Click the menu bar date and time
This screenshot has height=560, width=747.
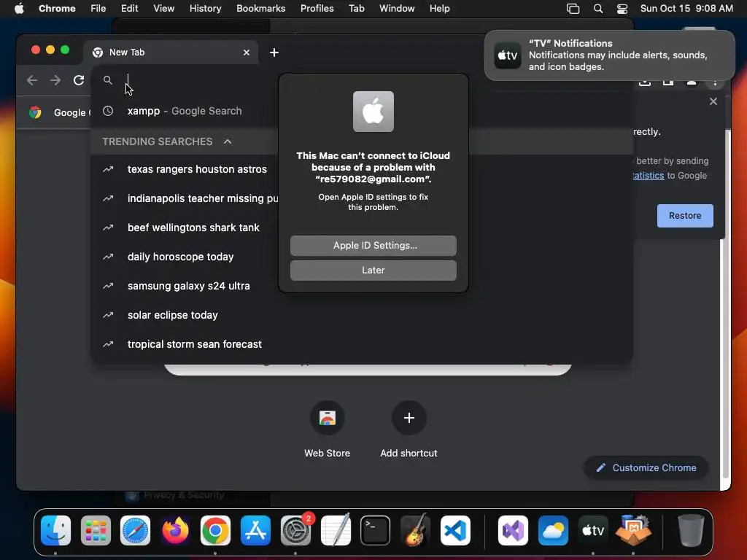[686, 9]
